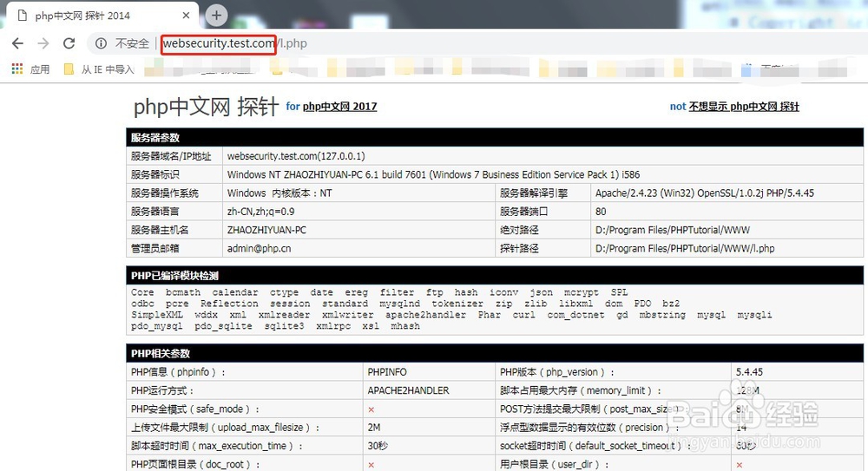Image resolution: width=868 pixels, height=471 pixels.
Task: Click the 不想显示 php中文网 探针 link
Action: (744, 107)
